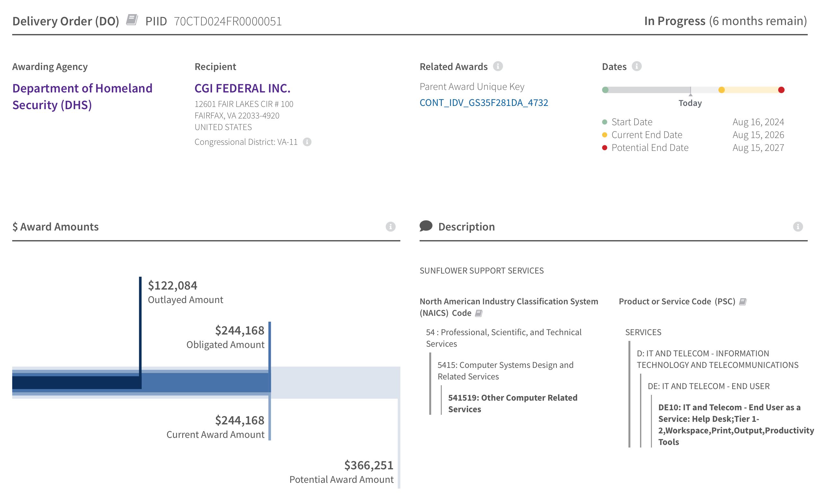Viewport: 818px width, 504px height.
Task: Click Today marker on dates timeline
Action: (x=690, y=94)
